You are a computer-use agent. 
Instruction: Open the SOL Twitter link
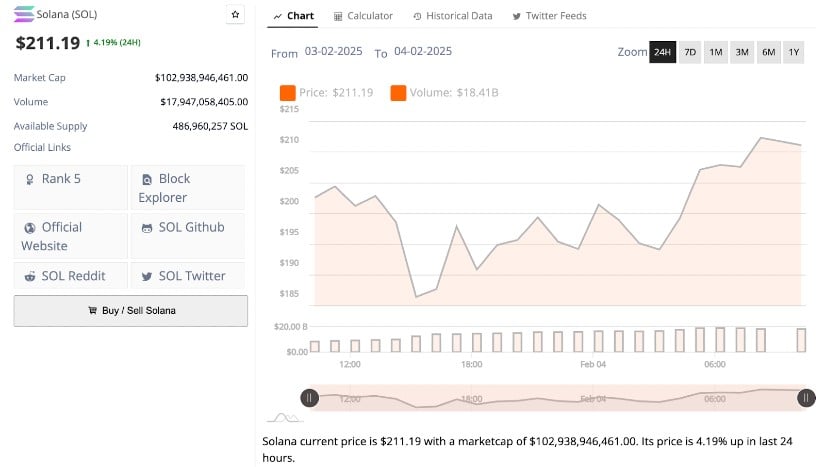(x=186, y=276)
